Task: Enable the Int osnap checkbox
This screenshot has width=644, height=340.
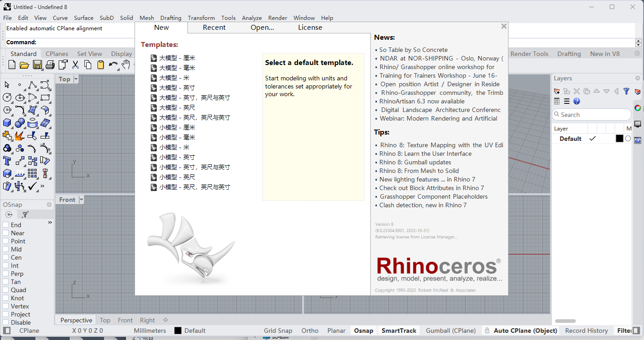Action: pos(5,265)
